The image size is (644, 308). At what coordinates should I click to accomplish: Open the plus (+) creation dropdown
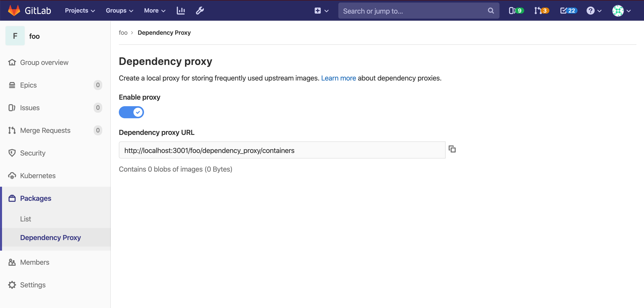click(x=321, y=11)
